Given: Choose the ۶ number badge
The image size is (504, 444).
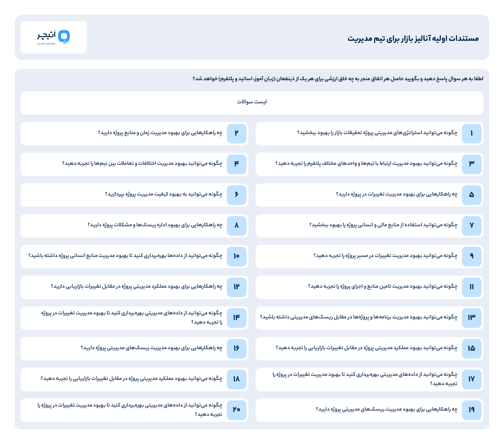Looking at the screenshot, I should click(x=236, y=195).
